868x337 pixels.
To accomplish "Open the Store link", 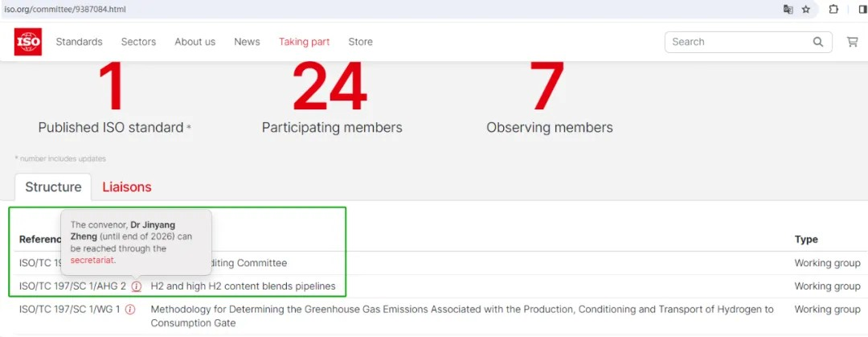I will (360, 42).
